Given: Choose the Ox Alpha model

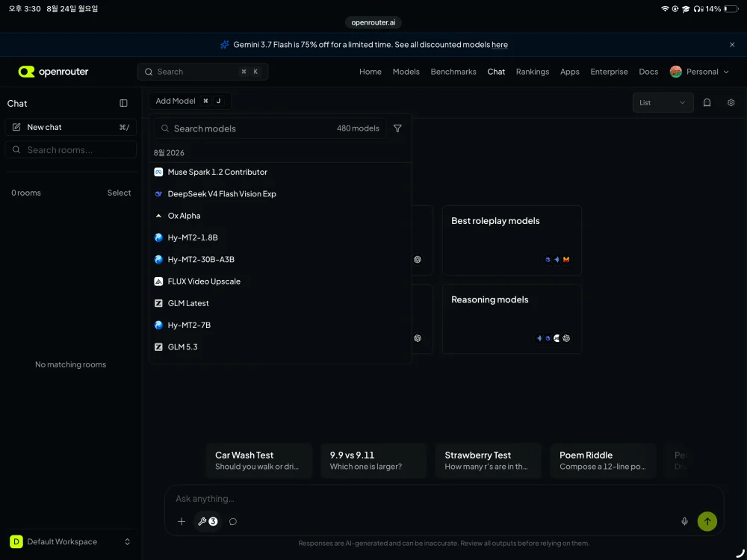Looking at the screenshot, I should click(x=280, y=216).
